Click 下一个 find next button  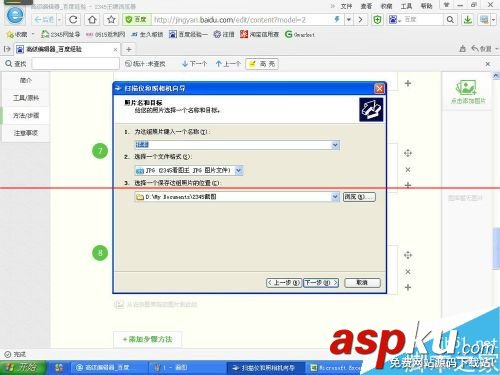(195, 64)
